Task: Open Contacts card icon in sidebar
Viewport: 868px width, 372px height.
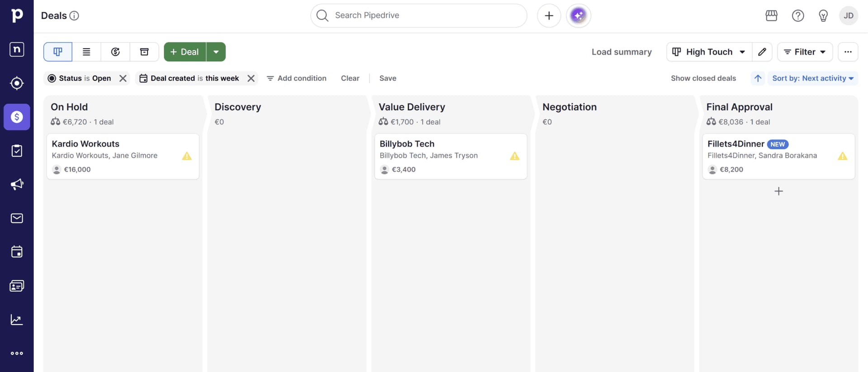Action: (x=17, y=286)
